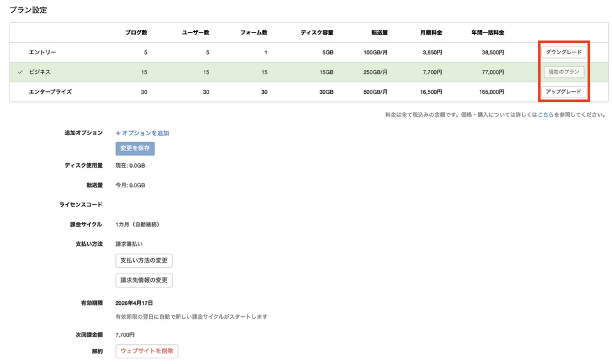Click the 月額料金 column header

pyautogui.click(x=431, y=33)
